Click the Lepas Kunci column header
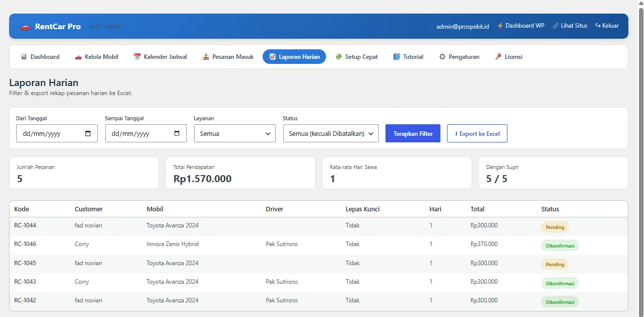This screenshot has height=317, width=644. click(362, 209)
